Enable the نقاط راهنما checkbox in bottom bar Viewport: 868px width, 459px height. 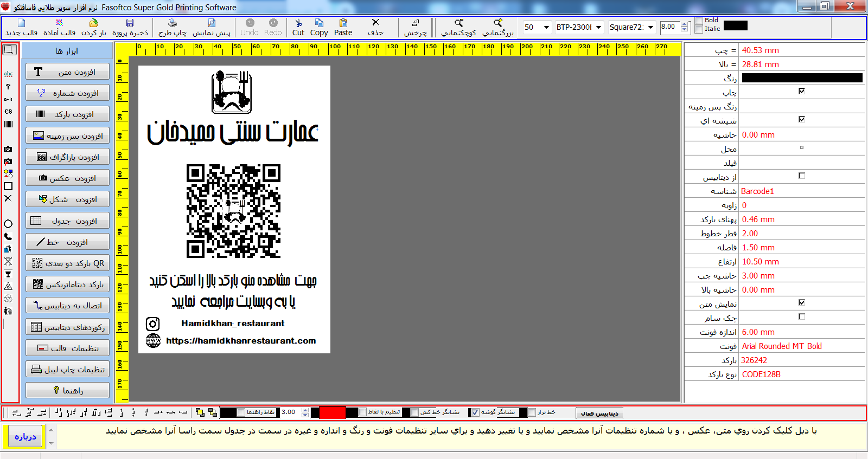pos(241,413)
